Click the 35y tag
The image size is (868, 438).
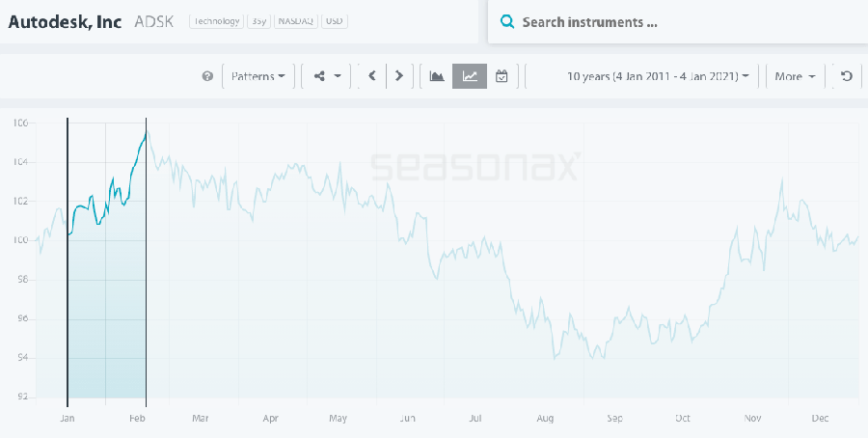tap(258, 20)
